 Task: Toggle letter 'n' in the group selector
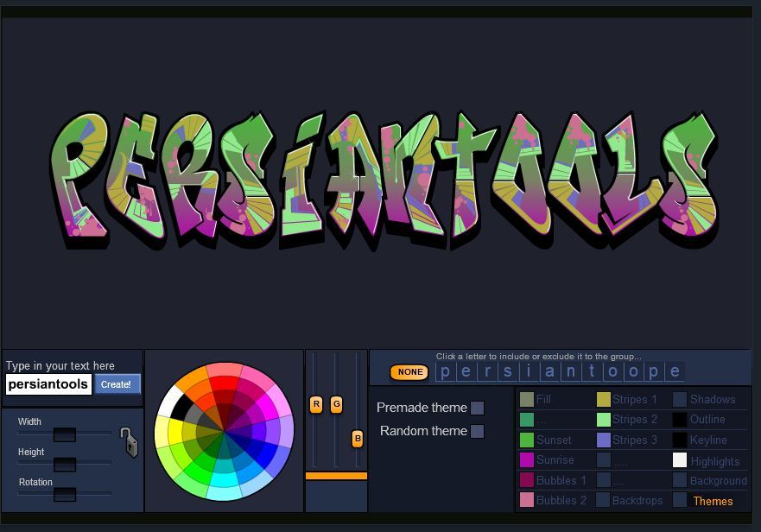coord(570,371)
